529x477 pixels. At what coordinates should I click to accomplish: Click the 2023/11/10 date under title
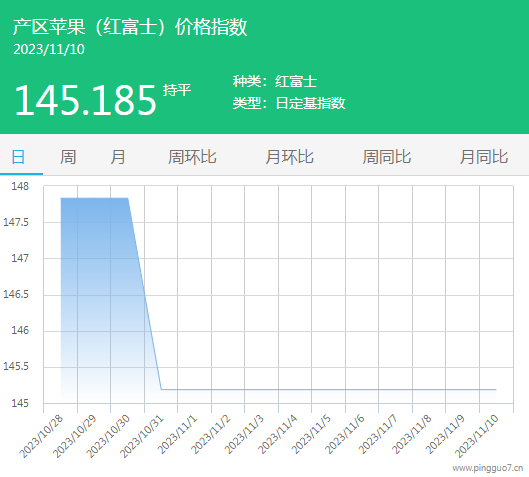(x=49, y=49)
